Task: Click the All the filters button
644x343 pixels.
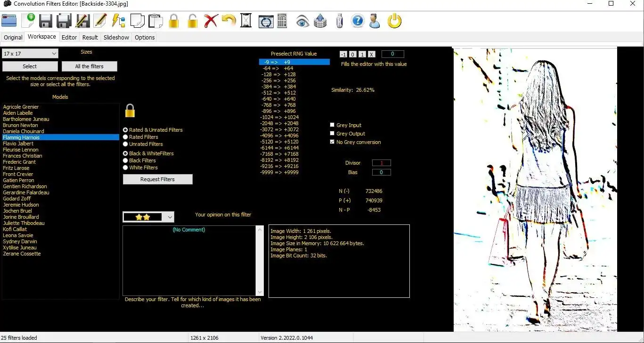Action: 90,66
